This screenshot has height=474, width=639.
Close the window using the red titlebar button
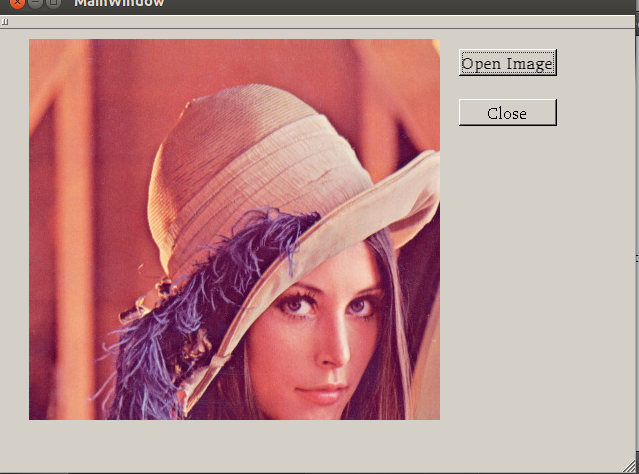coord(17,3)
